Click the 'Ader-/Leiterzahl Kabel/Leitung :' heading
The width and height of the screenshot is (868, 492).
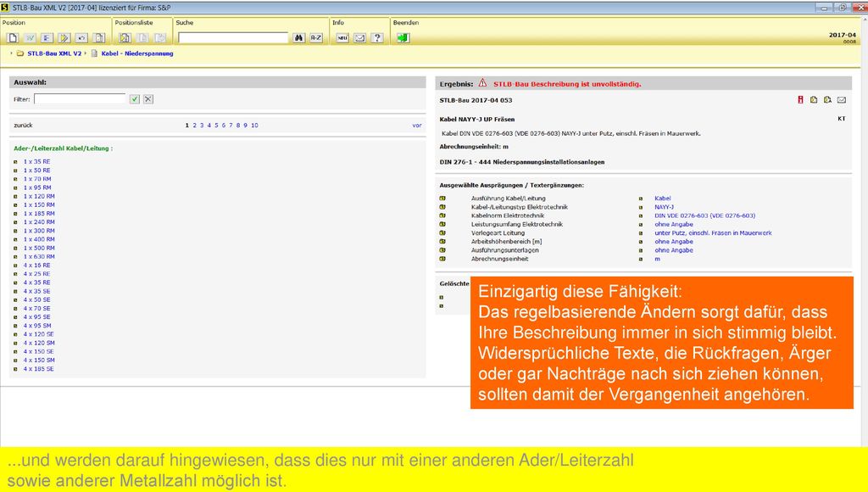(63, 148)
